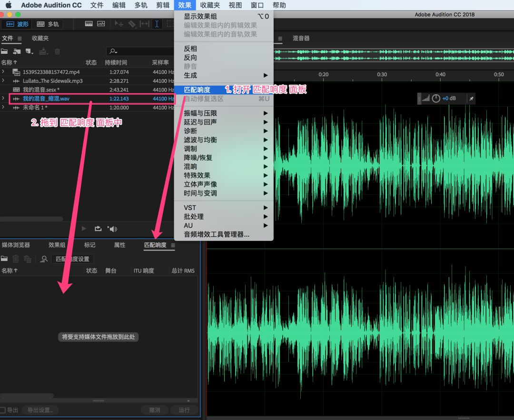Image resolution: width=514 pixels, height=420 pixels.
Task: Click the 运行 button
Action: click(x=184, y=410)
